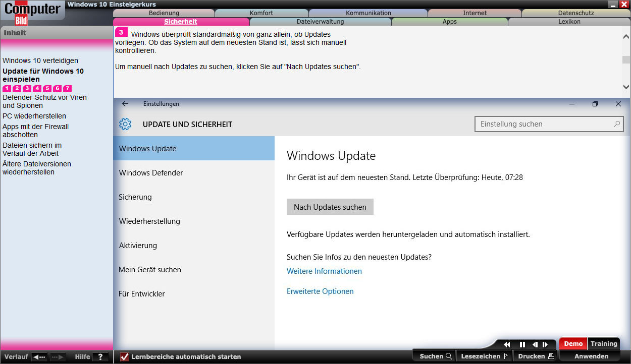This screenshot has height=364, width=631.
Task: Jump to step 3 of the update lesson
Action: (x=27, y=88)
